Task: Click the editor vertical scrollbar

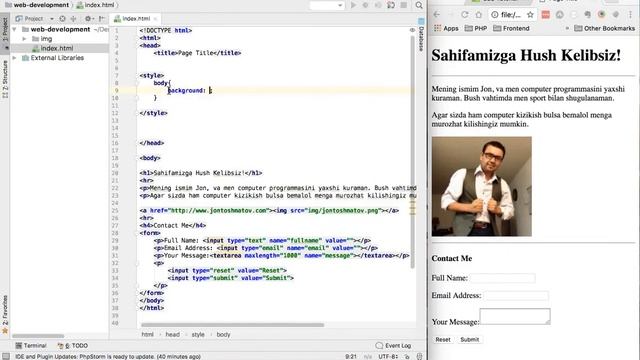Action: tap(412, 151)
